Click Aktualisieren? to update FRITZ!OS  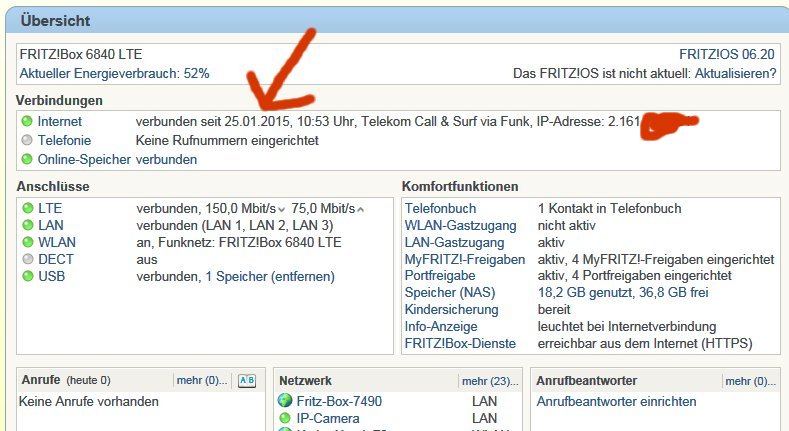736,73
